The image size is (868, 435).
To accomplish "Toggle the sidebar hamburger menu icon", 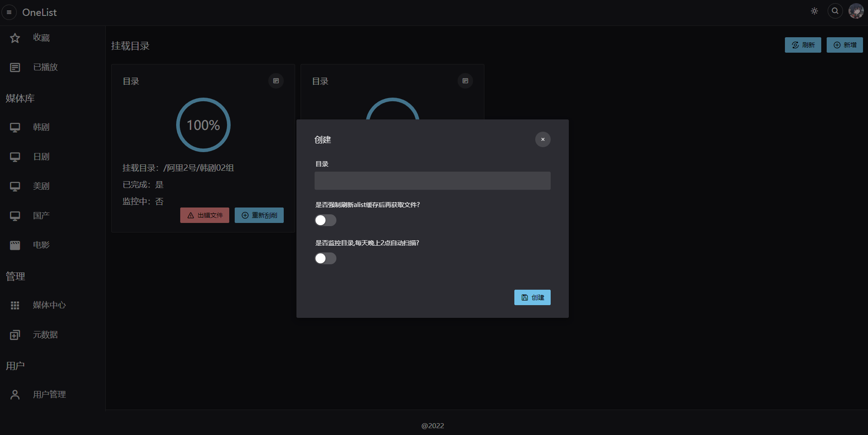I will point(9,12).
